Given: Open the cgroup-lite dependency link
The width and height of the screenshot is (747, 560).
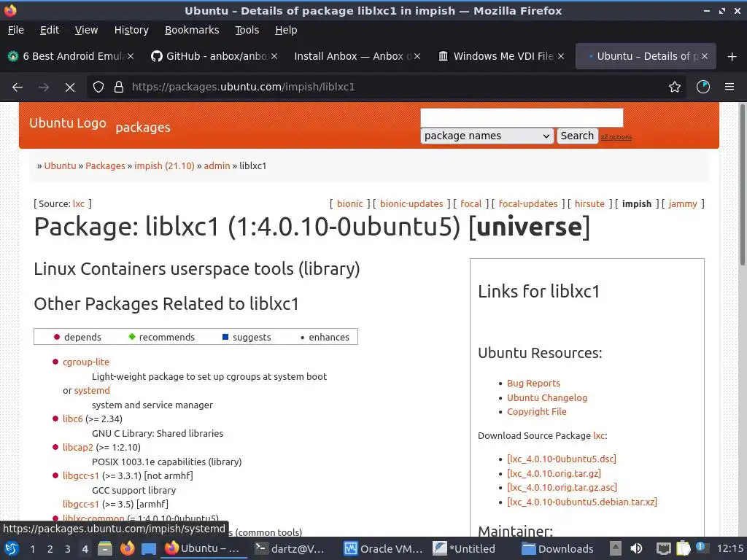Looking at the screenshot, I should click(x=86, y=362).
